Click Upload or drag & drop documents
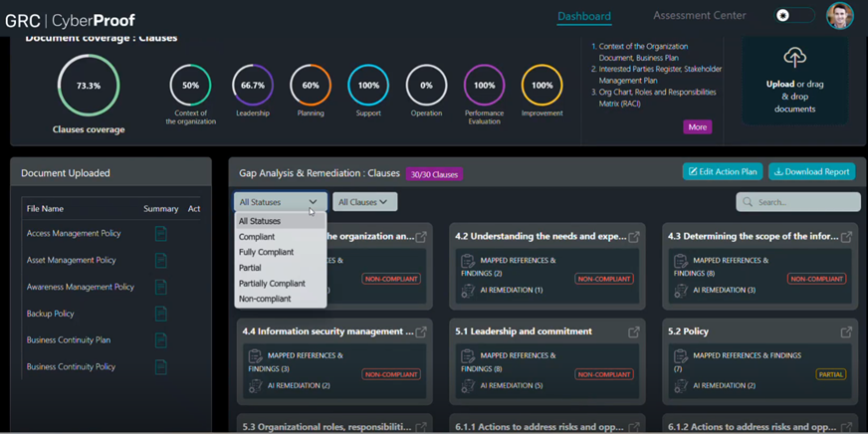The height and width of the screenshot is (434, 868). (795, 83)
